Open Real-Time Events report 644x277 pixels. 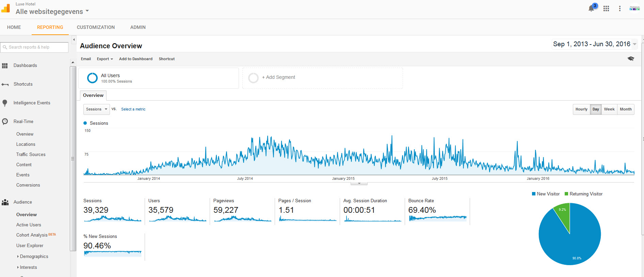[x=23, y=175]
